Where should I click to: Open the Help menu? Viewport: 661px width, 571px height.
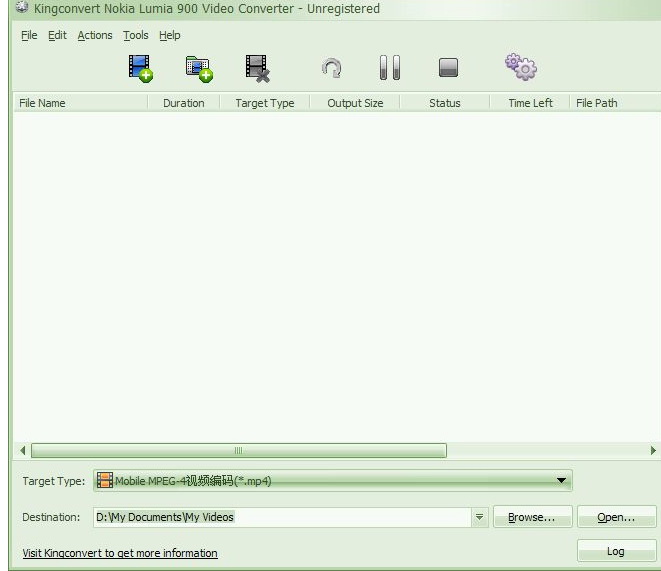click(x=169, y=35)
